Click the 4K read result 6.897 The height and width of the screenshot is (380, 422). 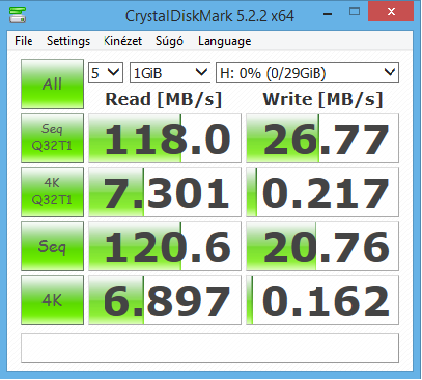point(165,300)
